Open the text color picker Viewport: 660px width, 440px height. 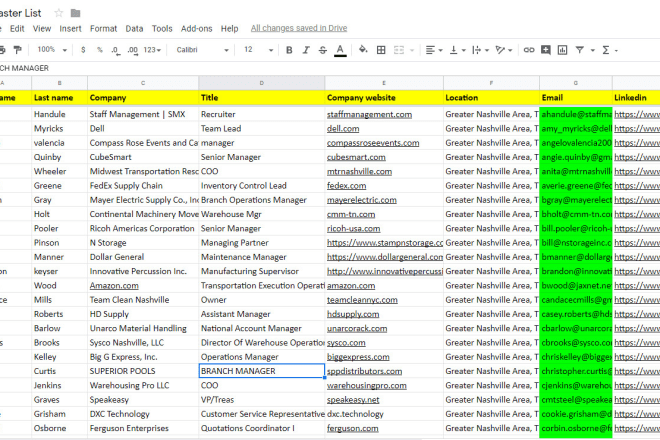pyautogui.click(x=340, y=50)
